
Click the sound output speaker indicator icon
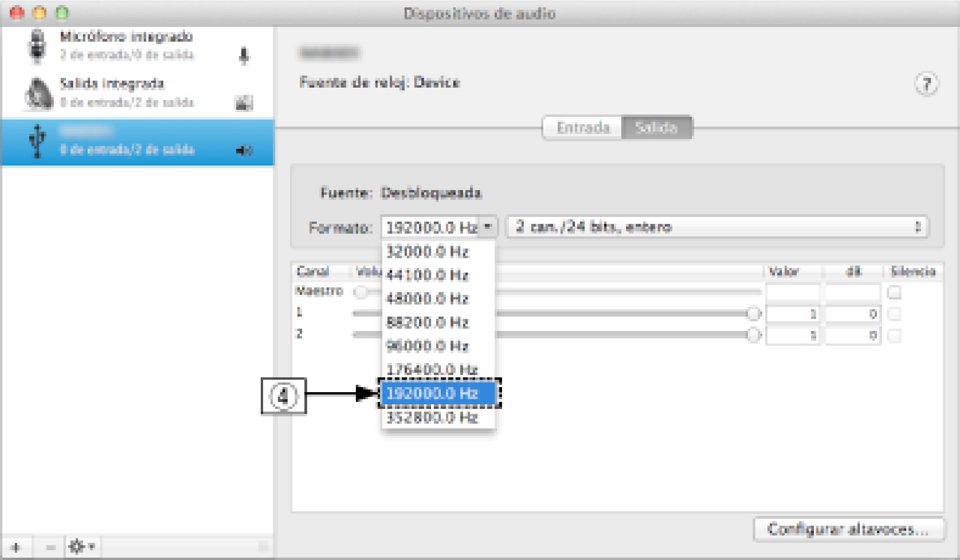pyautogui.click(x=244, y=150)
